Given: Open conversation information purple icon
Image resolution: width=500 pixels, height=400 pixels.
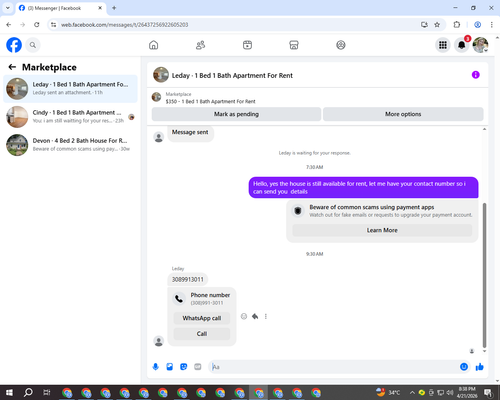Looking at the screenshot, I should [x=476, y=75].
